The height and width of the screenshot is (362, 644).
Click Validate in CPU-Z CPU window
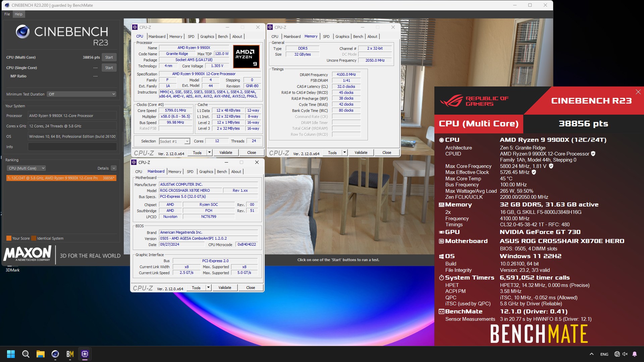click(x=226, y=153)
